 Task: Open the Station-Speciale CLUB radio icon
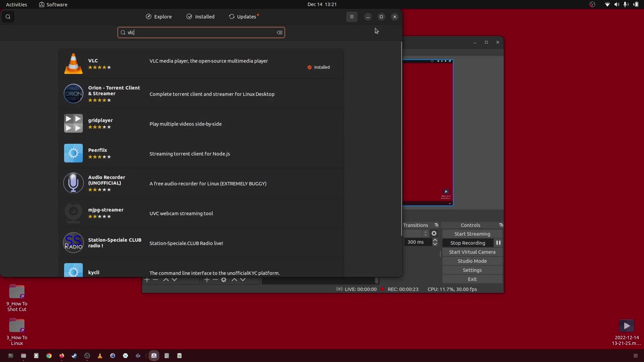tap(73, 243)
